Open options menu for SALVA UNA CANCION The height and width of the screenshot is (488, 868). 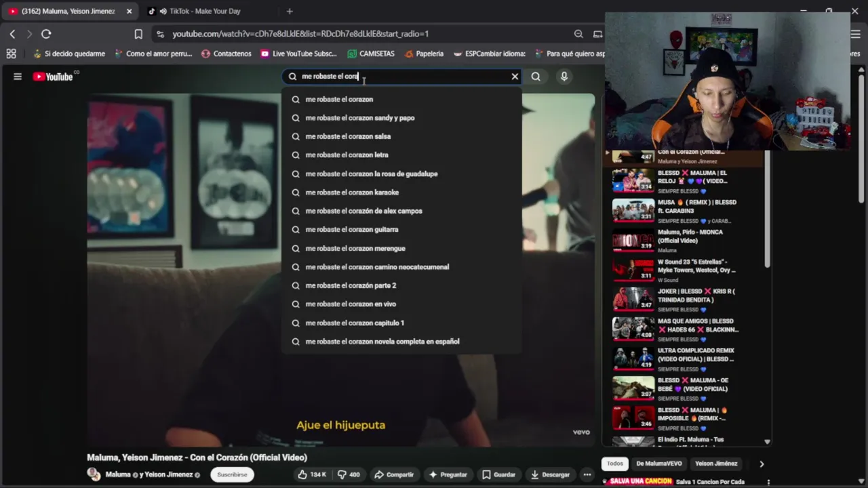768,482
